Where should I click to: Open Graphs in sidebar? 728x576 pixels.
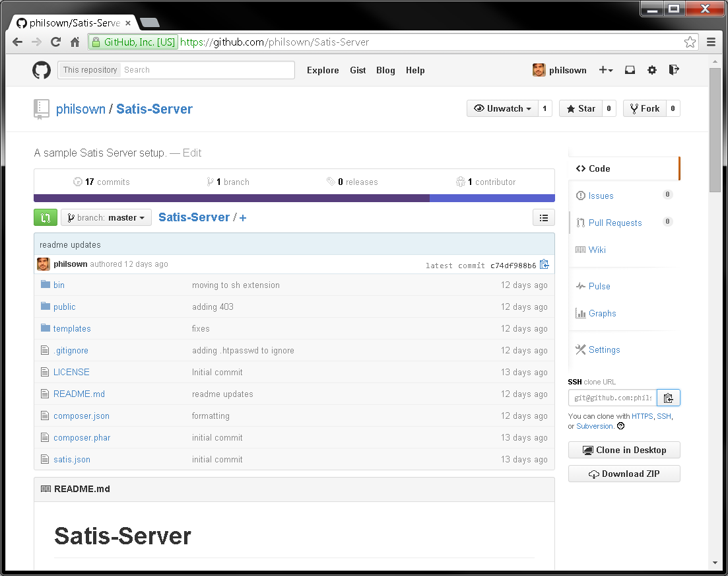pos(602,314)
